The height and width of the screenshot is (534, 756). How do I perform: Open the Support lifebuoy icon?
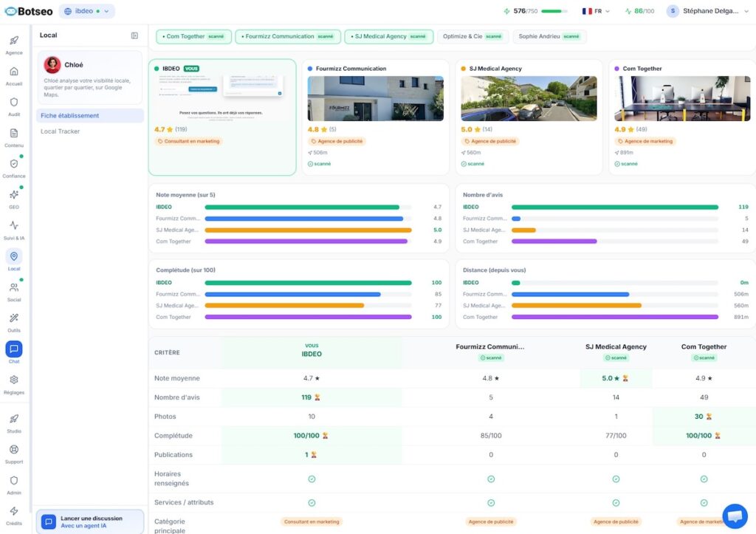[14, 450]
